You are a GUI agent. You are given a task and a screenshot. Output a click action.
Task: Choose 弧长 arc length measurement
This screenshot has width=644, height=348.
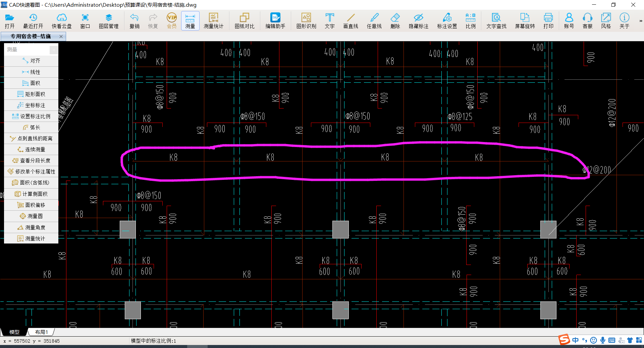click(x=31, y=127)
